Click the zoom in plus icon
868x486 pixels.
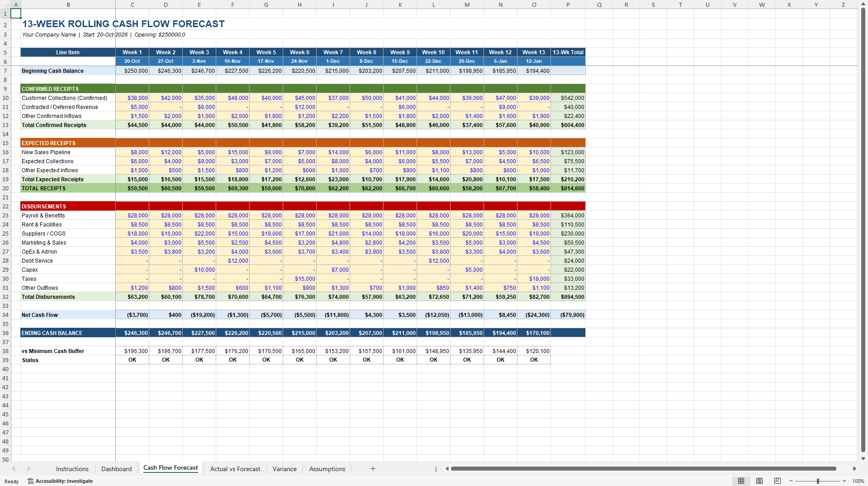pyautogui.click(x=844, y=481)
